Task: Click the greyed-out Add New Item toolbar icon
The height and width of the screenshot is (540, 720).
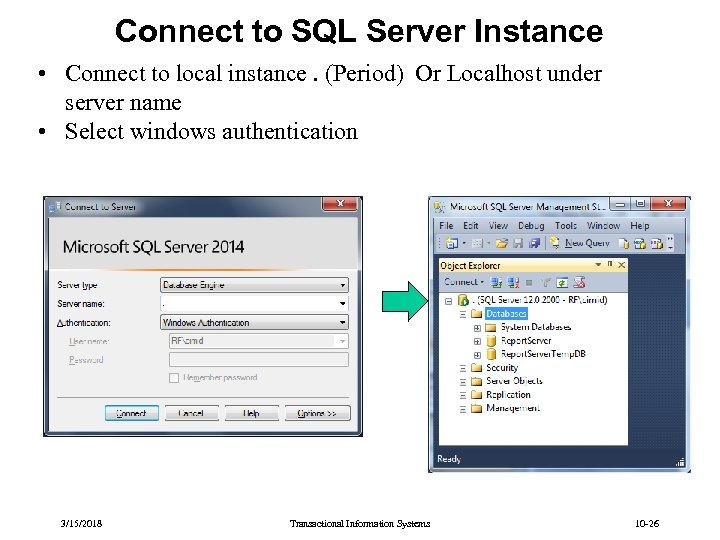Action: 477,243
